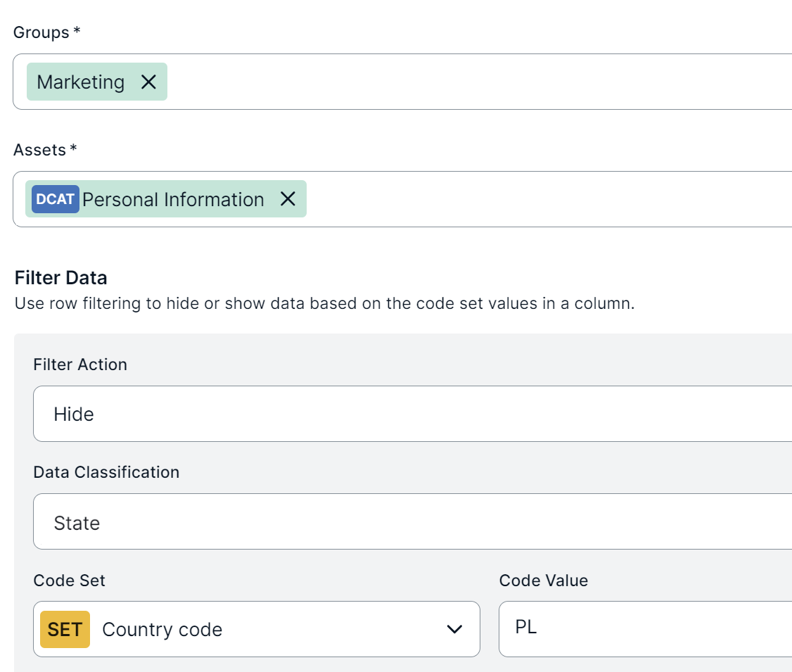Screen dimensions: 792x672
Task: Click the Filter Action label
Action: pos(80,364)
